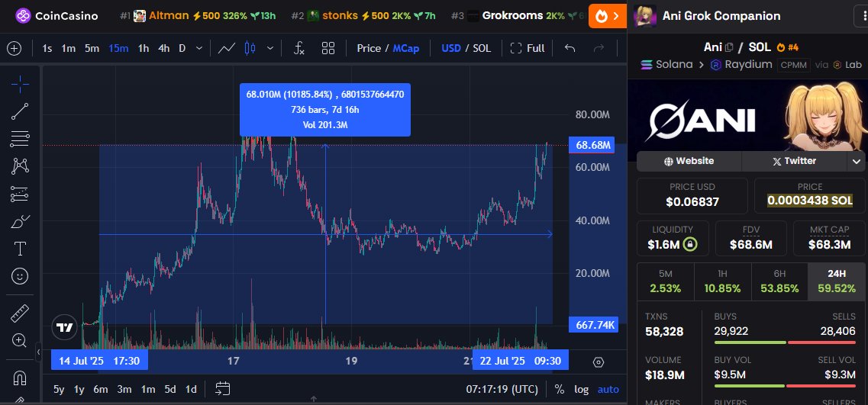Select the 6m date range
The height and width of the screenshot is (405, 868).
(100, 390)
